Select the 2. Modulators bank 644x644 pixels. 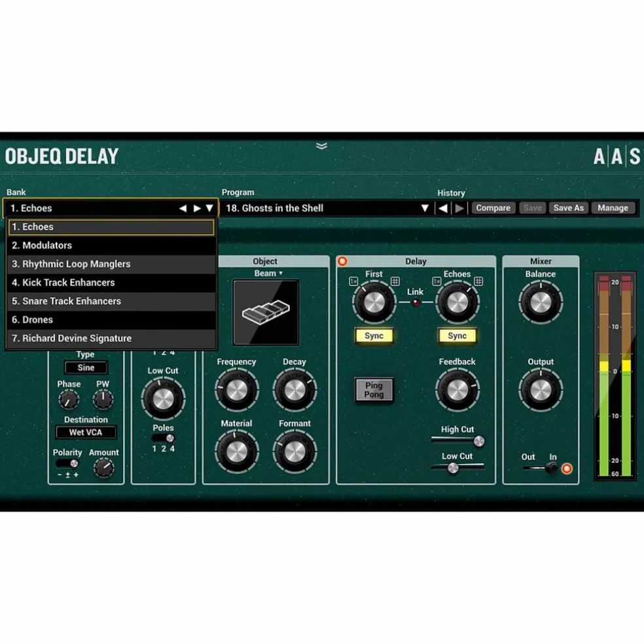[x=111, y=245]
